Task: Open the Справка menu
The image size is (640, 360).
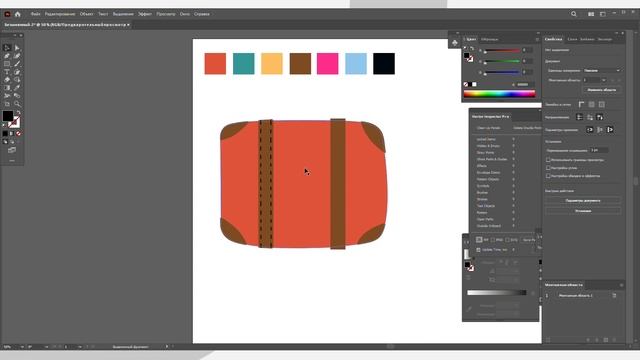Action: [x=202, y=14]
